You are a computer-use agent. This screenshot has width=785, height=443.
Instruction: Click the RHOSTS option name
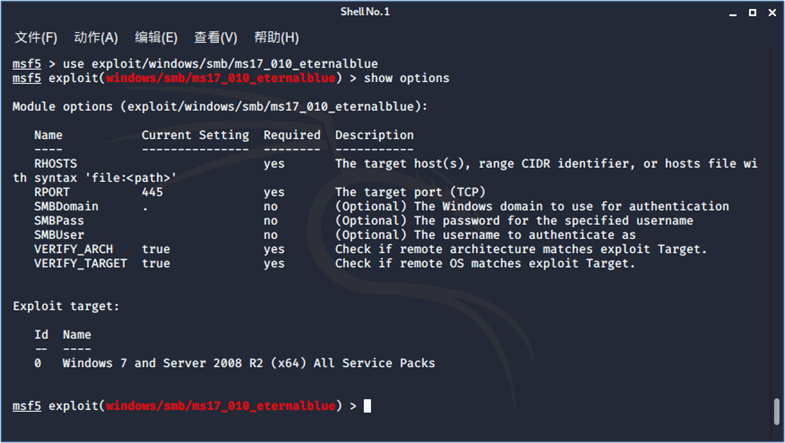click(56, 163)
